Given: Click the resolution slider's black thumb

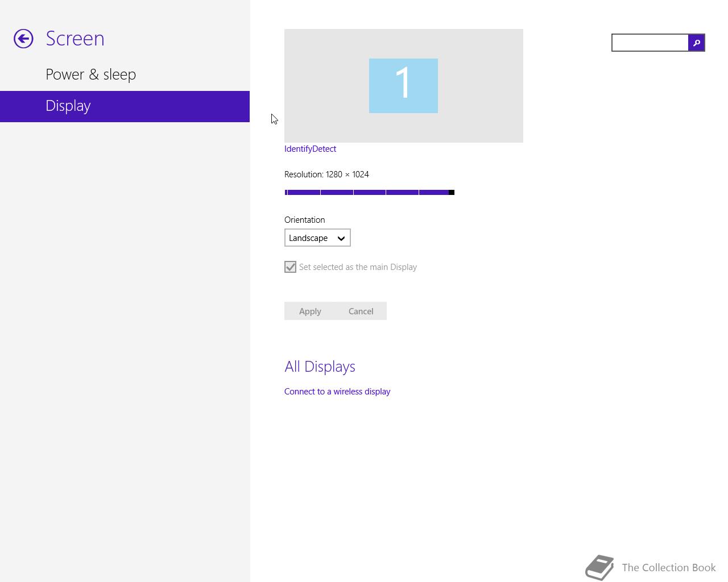Looking at the screenshot, I should click(x=452, y=193).
